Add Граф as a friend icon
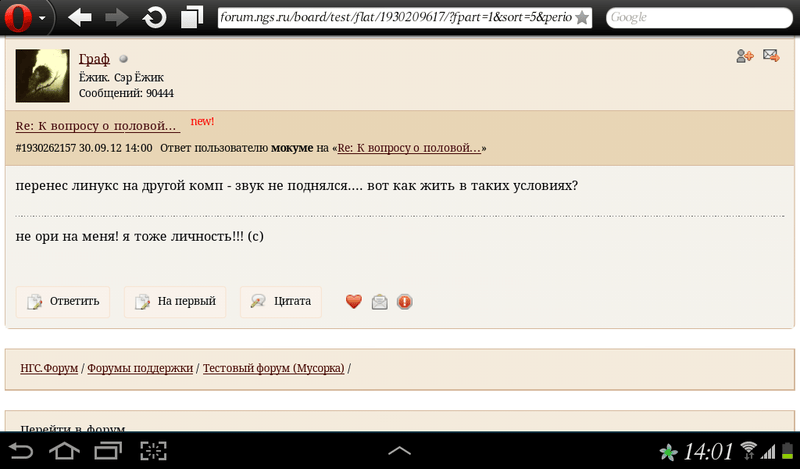The width and height of the screenshot is (800, 469). point(744,56)
